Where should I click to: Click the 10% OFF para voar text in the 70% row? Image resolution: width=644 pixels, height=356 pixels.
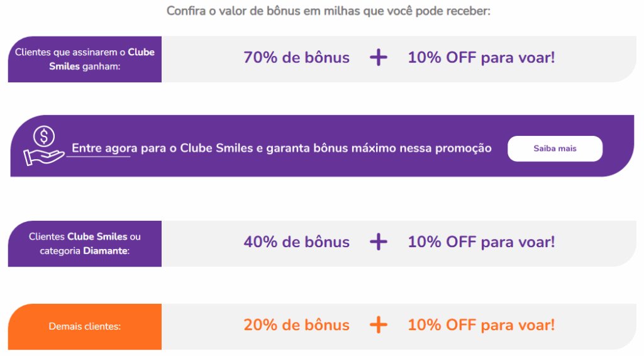(481, 57)
